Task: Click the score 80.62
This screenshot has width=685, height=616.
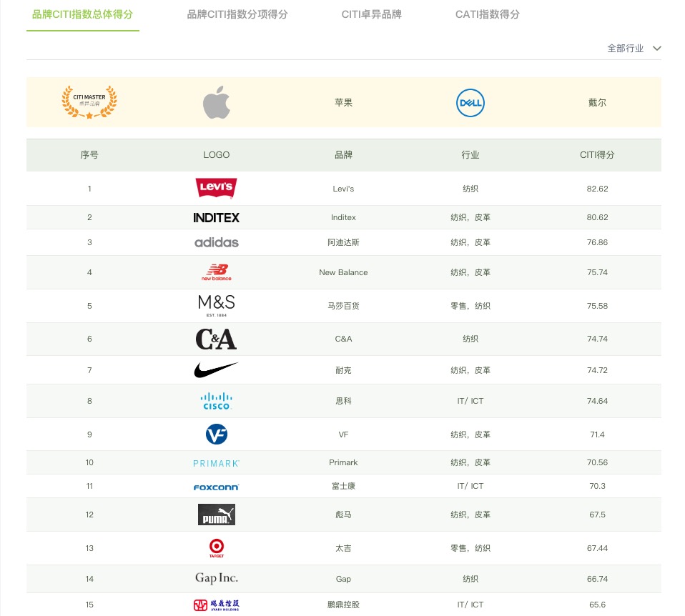Action: tap(597, 217)
